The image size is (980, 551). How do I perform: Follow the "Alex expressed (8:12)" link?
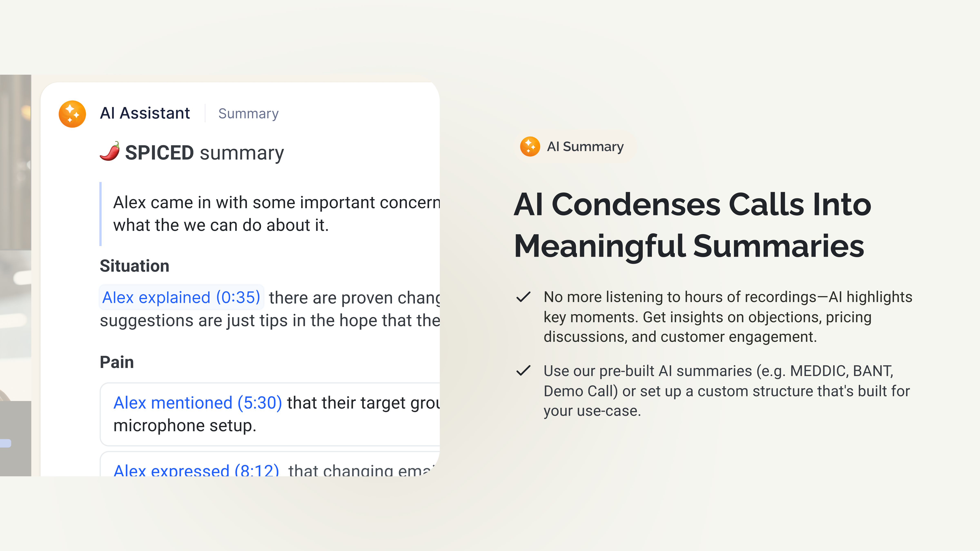click(196, 470)
